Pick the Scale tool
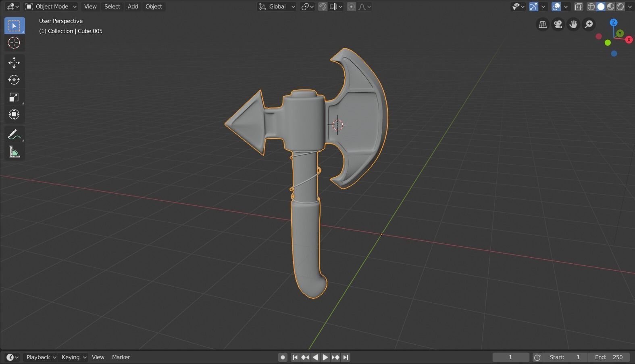 pos(14,97)
